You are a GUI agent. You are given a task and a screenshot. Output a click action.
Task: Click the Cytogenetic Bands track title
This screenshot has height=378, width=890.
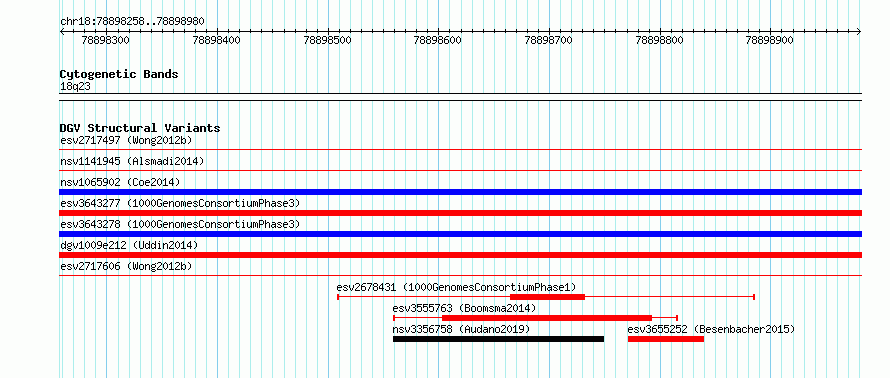click(x=119, y=74)
